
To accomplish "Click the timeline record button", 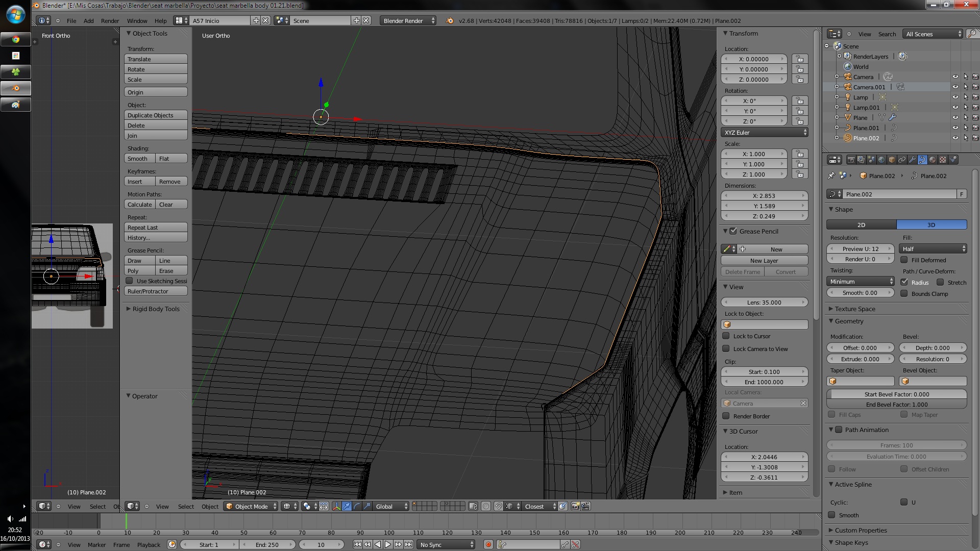I will tap(488, 545).
